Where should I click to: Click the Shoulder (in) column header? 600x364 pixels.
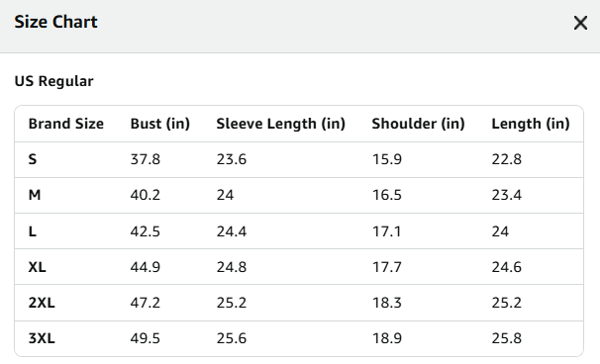tap(418, 124)
